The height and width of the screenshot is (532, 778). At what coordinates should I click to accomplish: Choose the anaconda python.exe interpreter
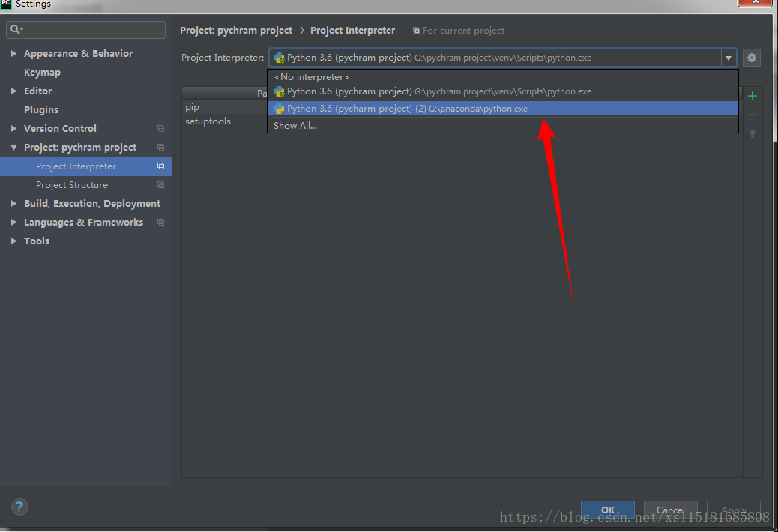[x=407, y=109]
